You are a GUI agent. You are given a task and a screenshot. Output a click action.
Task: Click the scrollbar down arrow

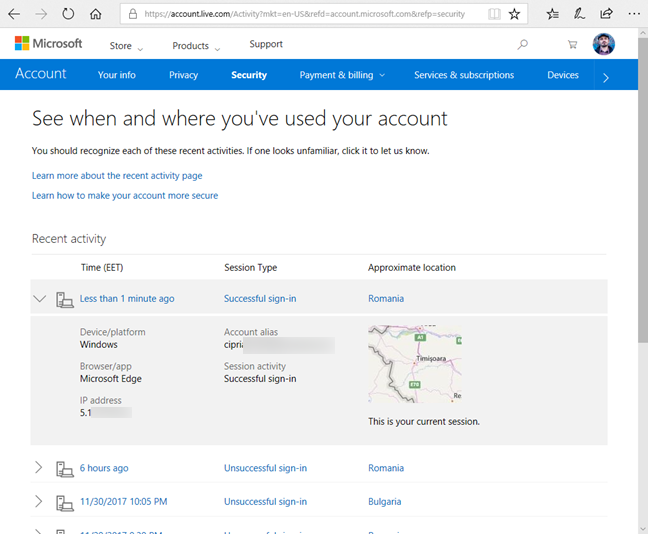click(643, 529)
